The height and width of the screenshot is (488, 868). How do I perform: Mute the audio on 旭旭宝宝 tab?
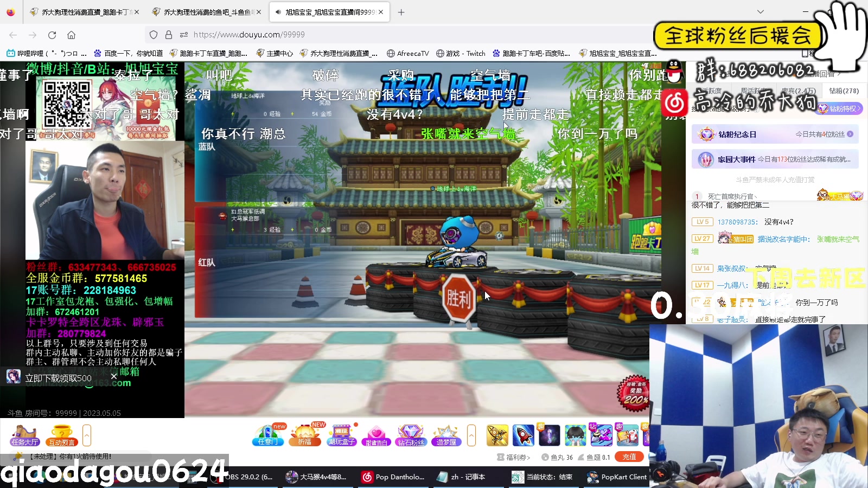278,12
